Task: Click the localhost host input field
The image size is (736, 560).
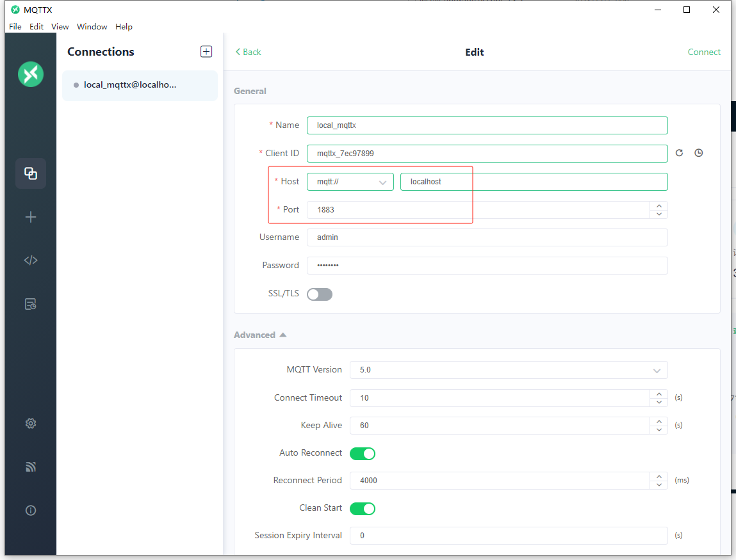Action: point(534,182)
